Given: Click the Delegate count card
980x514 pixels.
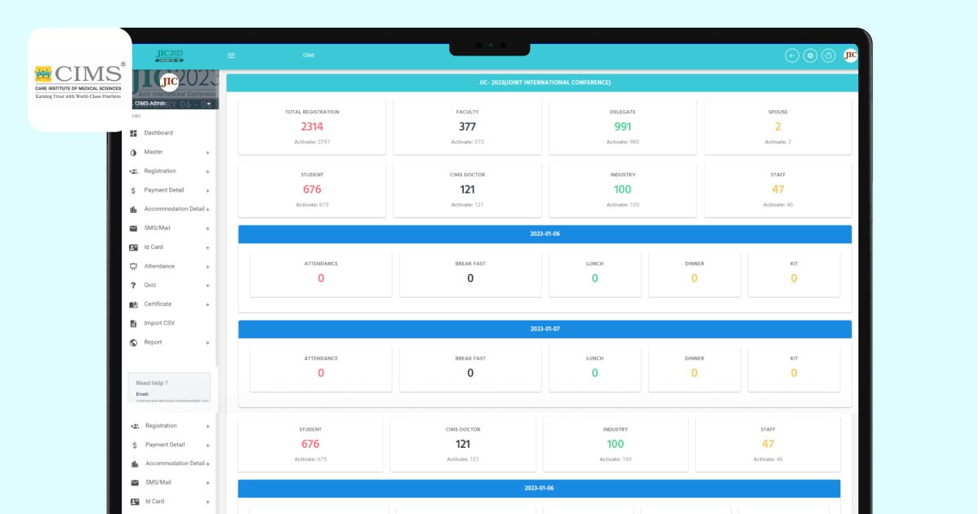Looking at the screenshot, I should click(622, 126).
